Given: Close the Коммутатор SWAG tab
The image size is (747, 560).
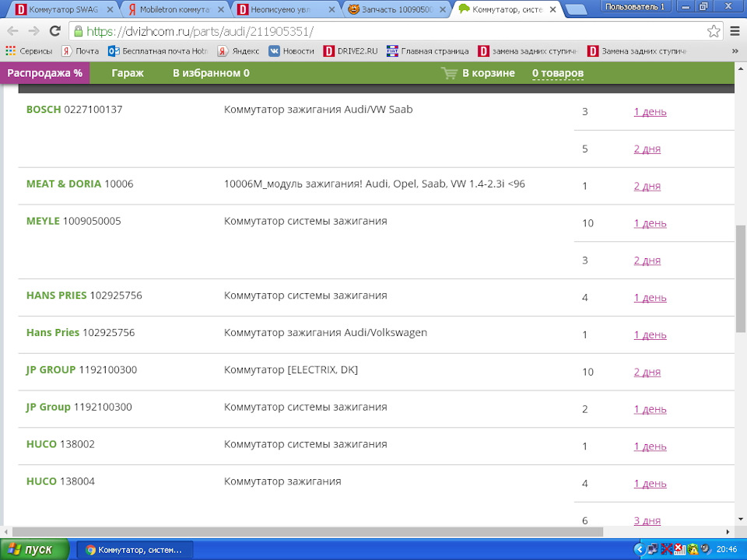Looking at the screenshot, I should [x=110, y=9].
